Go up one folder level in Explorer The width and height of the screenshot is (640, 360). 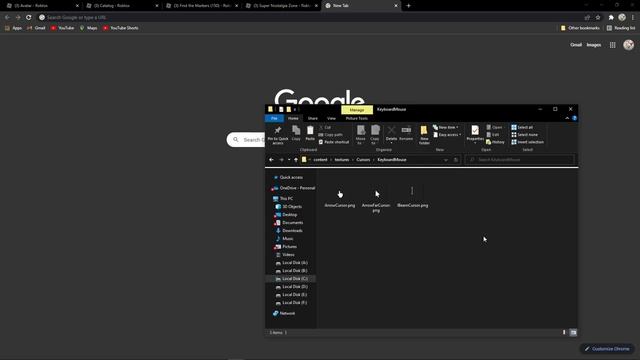point(296,160)
